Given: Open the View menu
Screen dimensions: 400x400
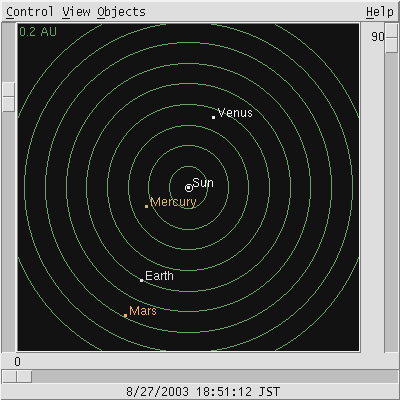Looking at the screenshot, I should [x=76, y=12].
